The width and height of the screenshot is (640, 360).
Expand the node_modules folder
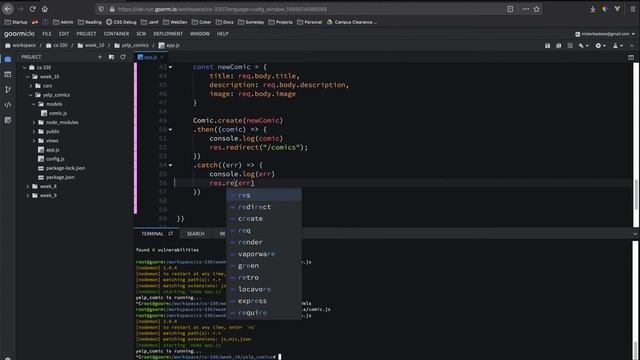tap(34, 122)
